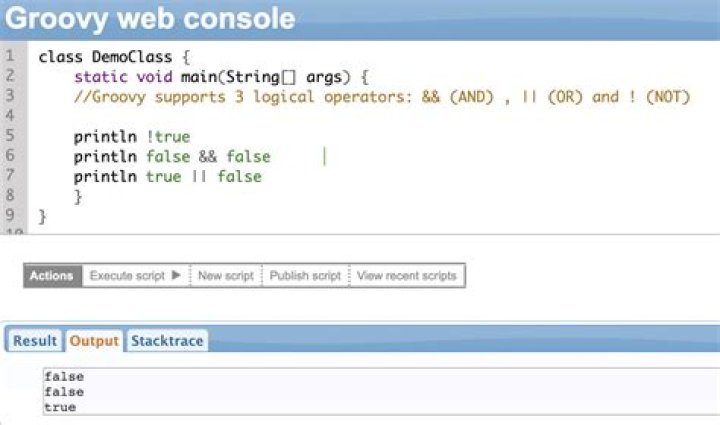Click the word 'DemoClass' in line 1
The height and width of the screenshot is (425, 720).
pyautogui.click(x=132, y=57)
